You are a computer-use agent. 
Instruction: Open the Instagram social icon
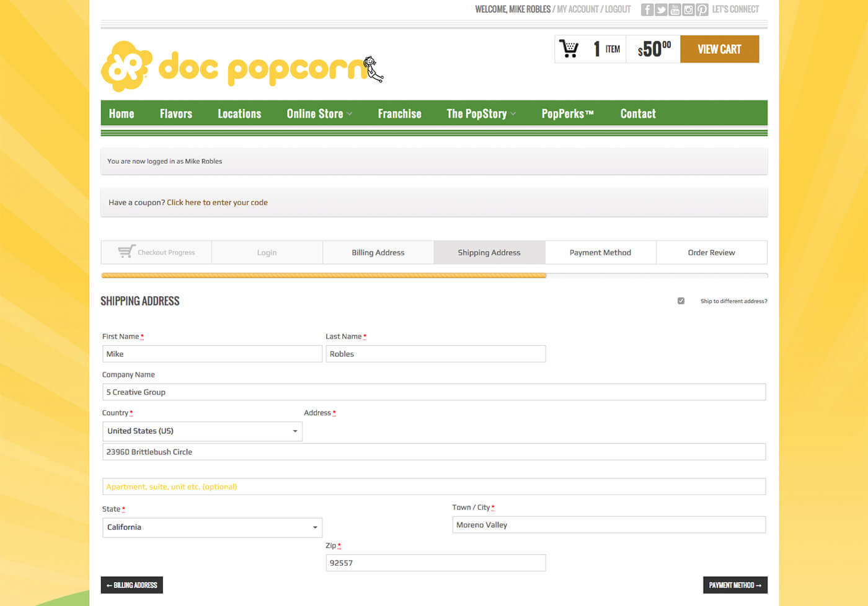(x=688, y=9)
